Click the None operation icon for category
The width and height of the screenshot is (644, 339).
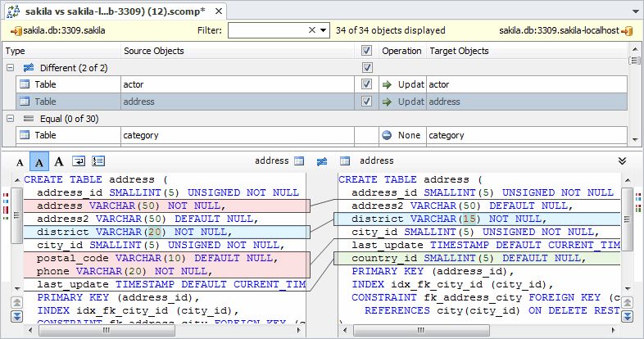tap(387, 135)
